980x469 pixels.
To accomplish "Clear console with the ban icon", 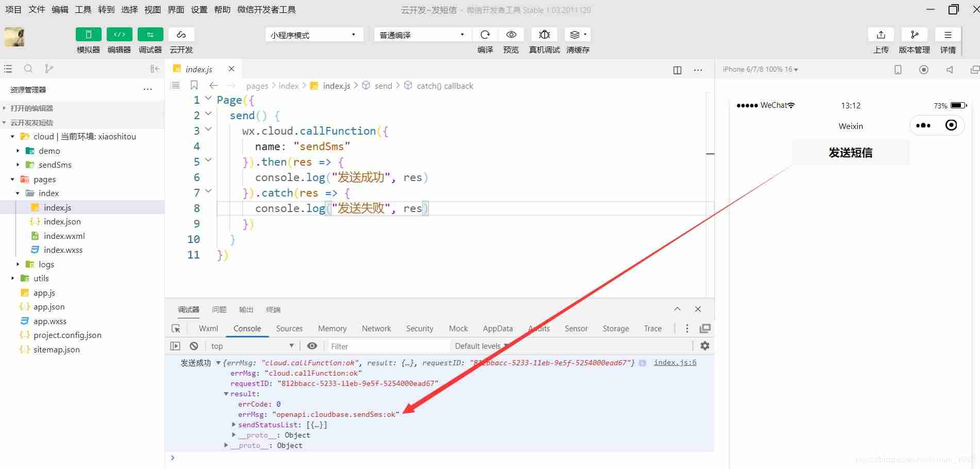I will point(194,346).
